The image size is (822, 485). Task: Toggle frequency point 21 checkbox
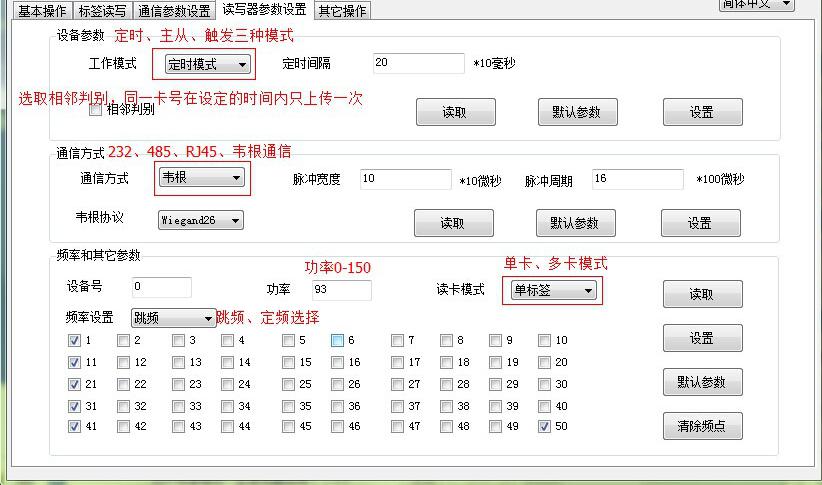tap(74, 384)
